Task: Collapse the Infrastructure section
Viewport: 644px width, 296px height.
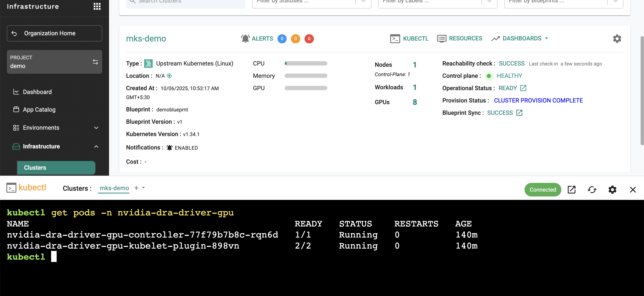Action: pyautogui.click(x=96, y=147)
